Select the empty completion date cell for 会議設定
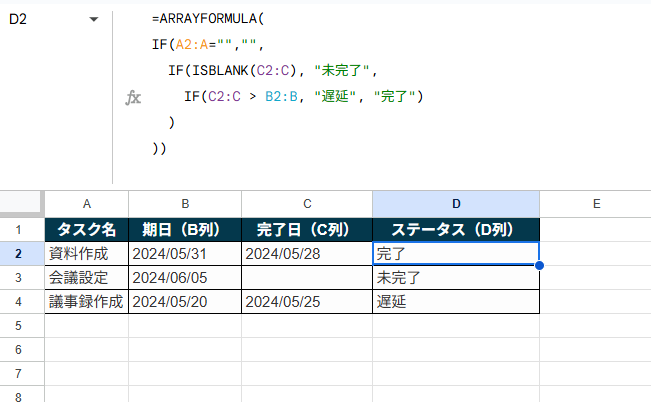 [307, 278]
